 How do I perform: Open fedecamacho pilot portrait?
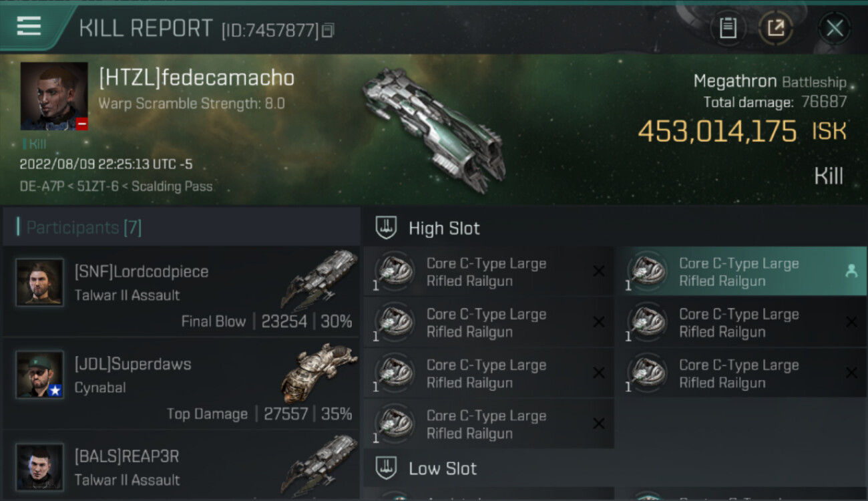pyautogui.click(x=54, y=96)
